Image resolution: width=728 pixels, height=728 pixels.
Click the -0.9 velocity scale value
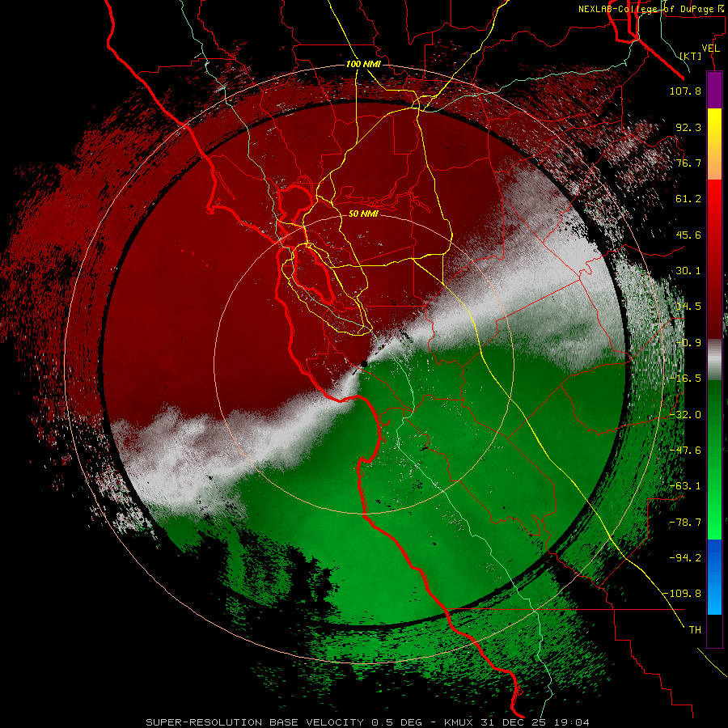click(688, 343)
